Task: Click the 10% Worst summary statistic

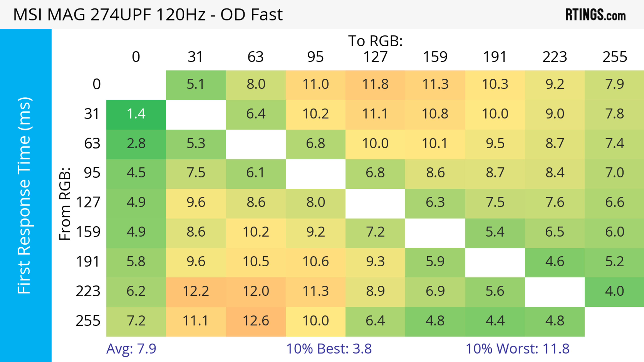Action: click(x=517, y=349)
